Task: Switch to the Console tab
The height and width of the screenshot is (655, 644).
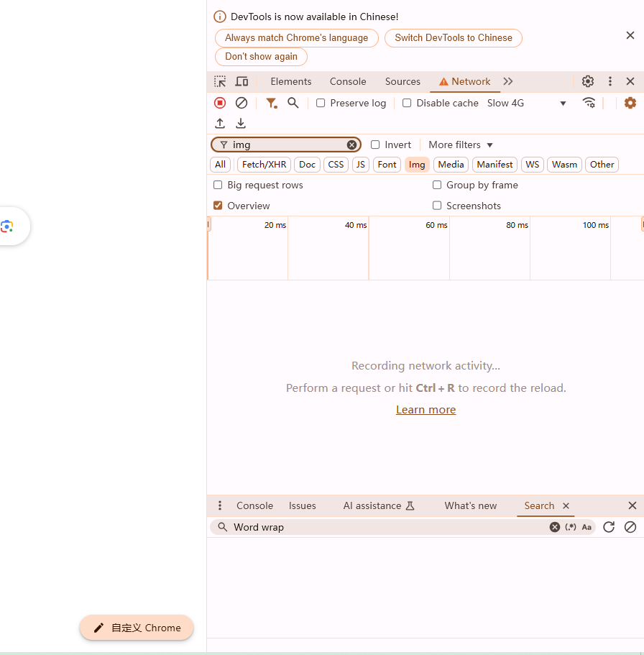Action: pyautogui.click(x=348, y=81)
